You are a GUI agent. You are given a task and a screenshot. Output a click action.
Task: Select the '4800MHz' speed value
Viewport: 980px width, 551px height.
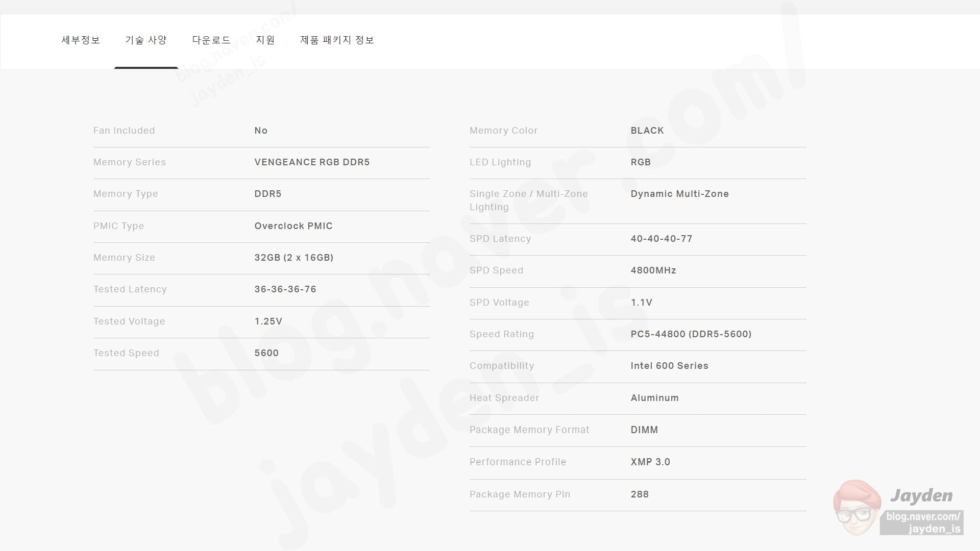[x=653, y=270]
